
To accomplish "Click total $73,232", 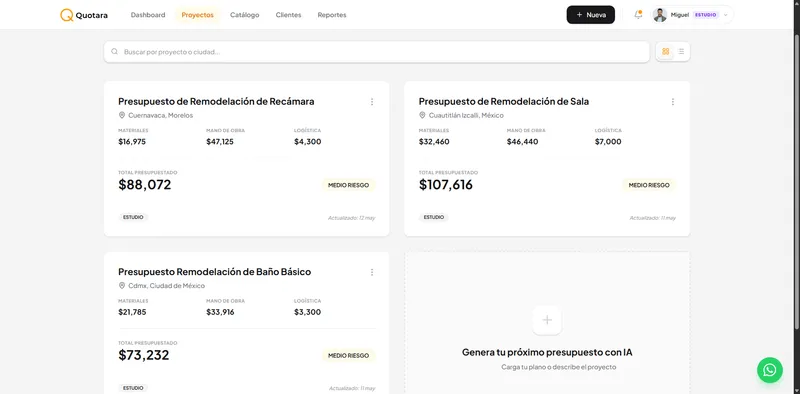I will point(144,355).
